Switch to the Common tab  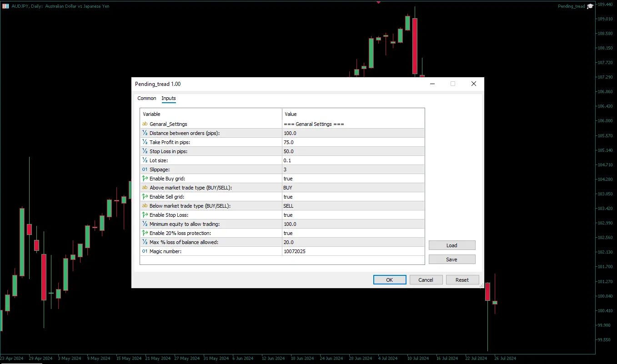pyautogui.click(x=146, y=98)
